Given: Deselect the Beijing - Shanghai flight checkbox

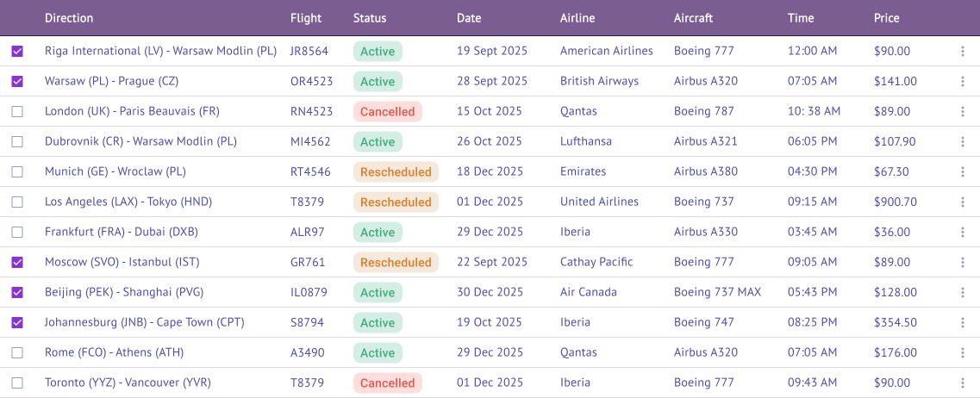Looking at the screenshot, I should click(x=17, y=292).
